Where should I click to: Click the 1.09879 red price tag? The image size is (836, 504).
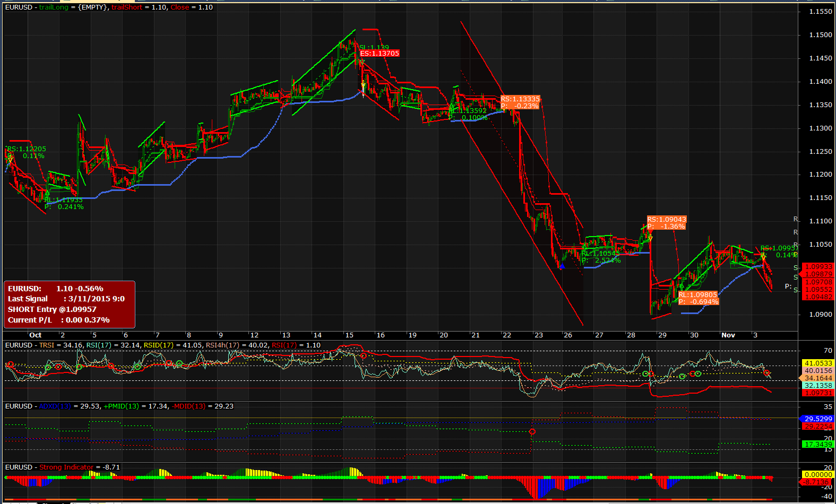point(817,274)
